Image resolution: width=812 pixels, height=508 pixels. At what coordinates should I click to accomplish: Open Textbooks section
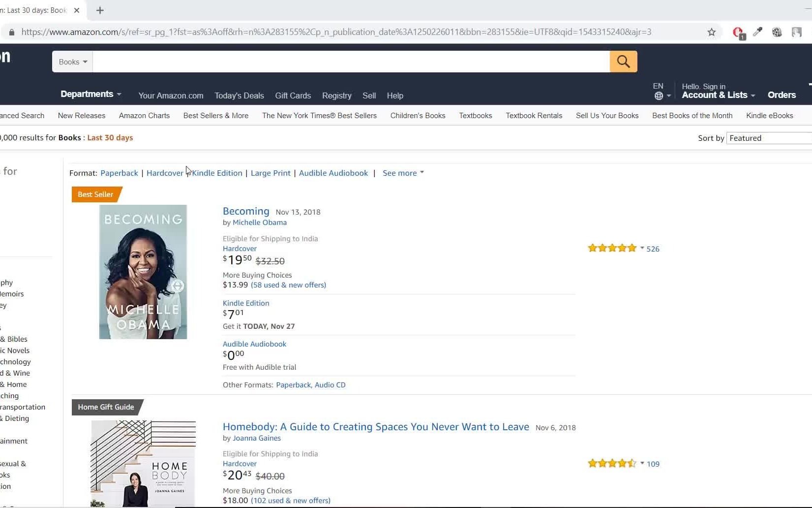[x=476, y=116]
